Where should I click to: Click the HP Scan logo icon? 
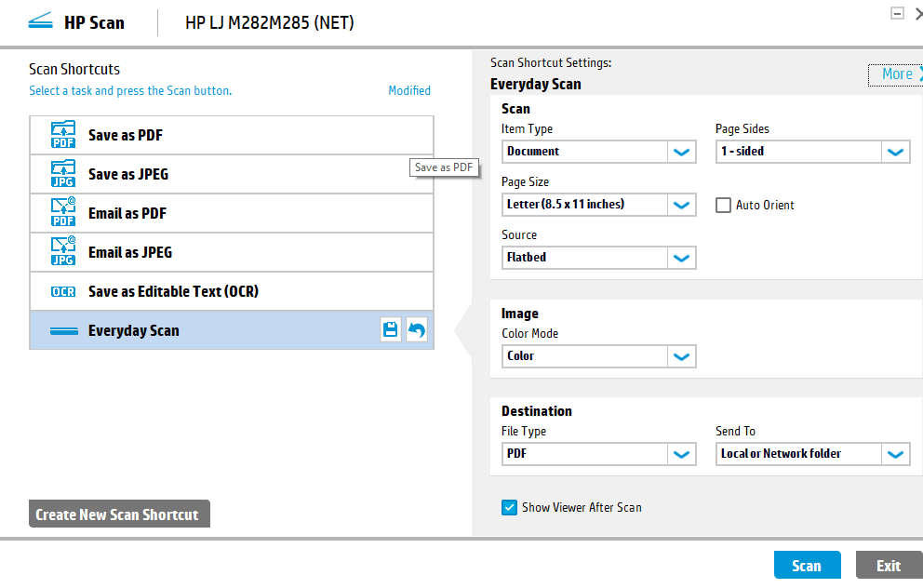pyautogui.click(x=40, y=21)
